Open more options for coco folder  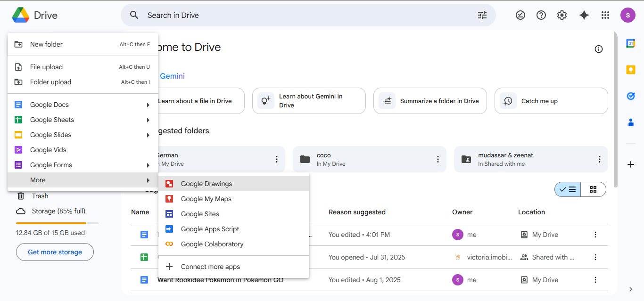[x=438, y=159]
